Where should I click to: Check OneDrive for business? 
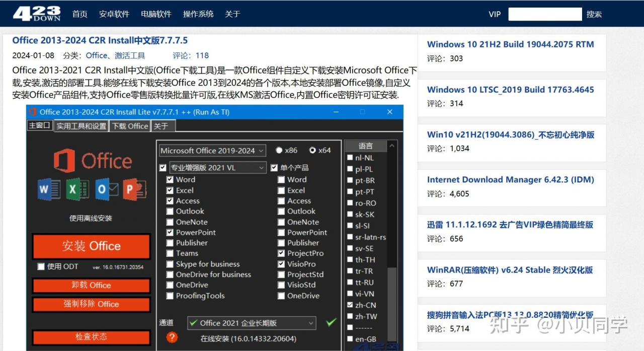170,274
